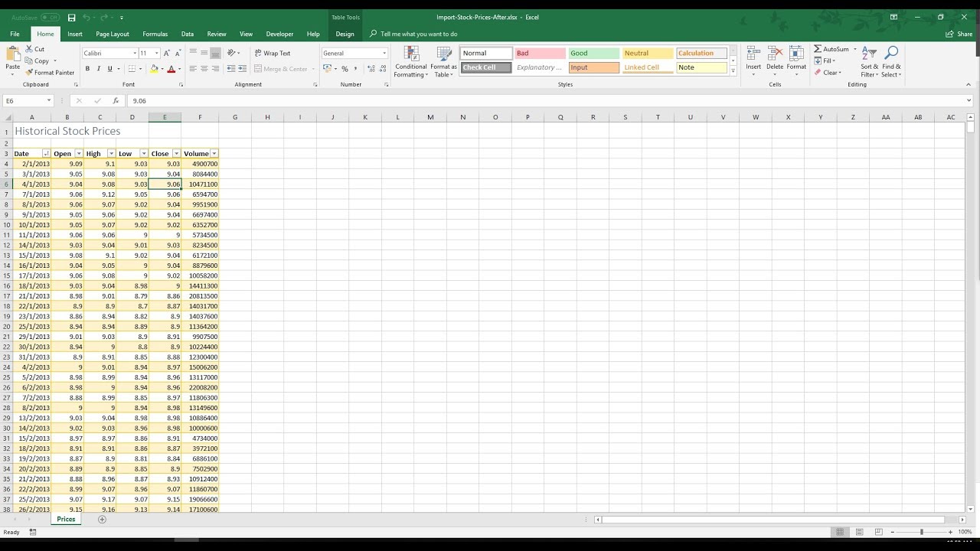This screenshot has width=980, height=551.
Task: Activate the Format Painter brush
Action: 50,73
